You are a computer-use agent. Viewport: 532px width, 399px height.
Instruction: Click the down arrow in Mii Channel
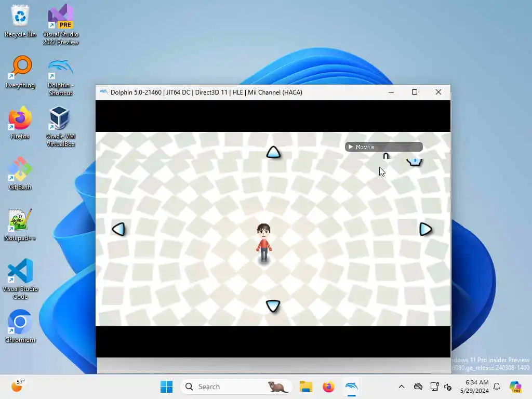pyautogui.click(x=273, y=306)
